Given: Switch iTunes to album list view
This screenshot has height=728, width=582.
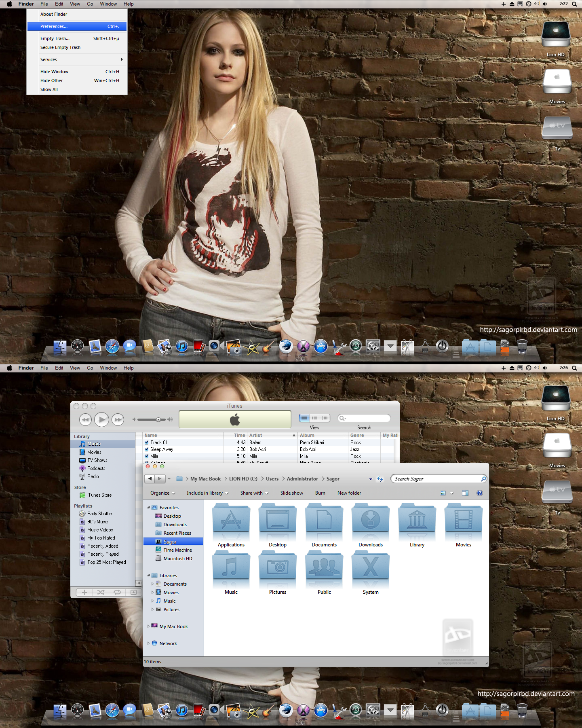Looking at the screenshot, I should pos(315,418).
